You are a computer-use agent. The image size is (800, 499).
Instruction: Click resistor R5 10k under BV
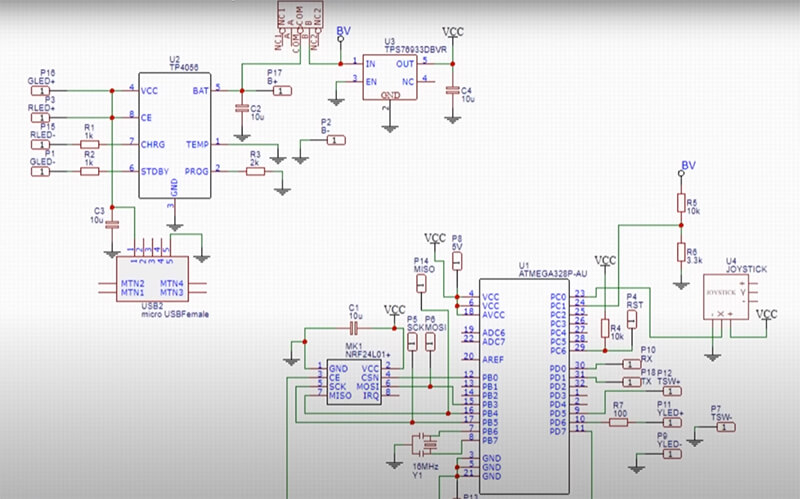[681, 203]
